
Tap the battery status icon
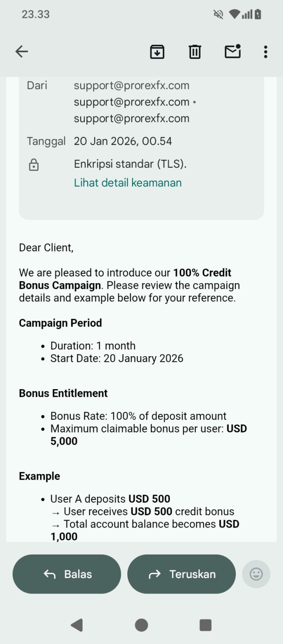click(258, 14)
